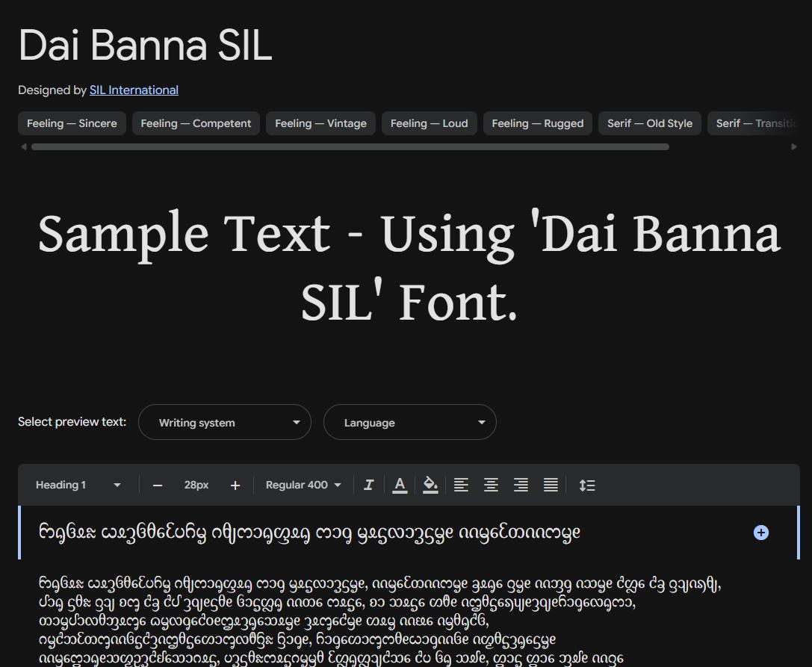Select the Serif — Transitional tag
The width and height of the screenshot is (812, 667).
click(754, 123)
